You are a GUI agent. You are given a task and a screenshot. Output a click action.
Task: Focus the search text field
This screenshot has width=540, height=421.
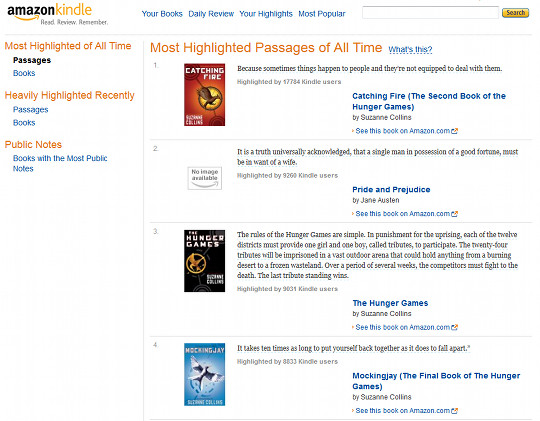430,12
